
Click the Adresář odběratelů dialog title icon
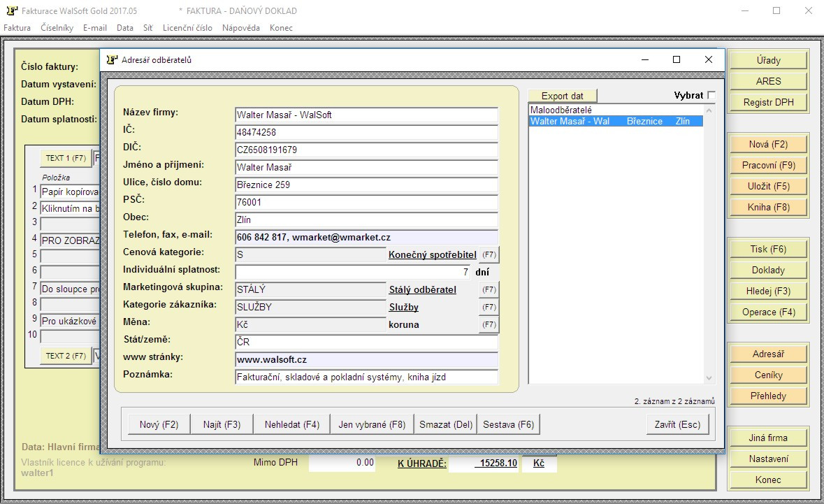coord(111,60)
